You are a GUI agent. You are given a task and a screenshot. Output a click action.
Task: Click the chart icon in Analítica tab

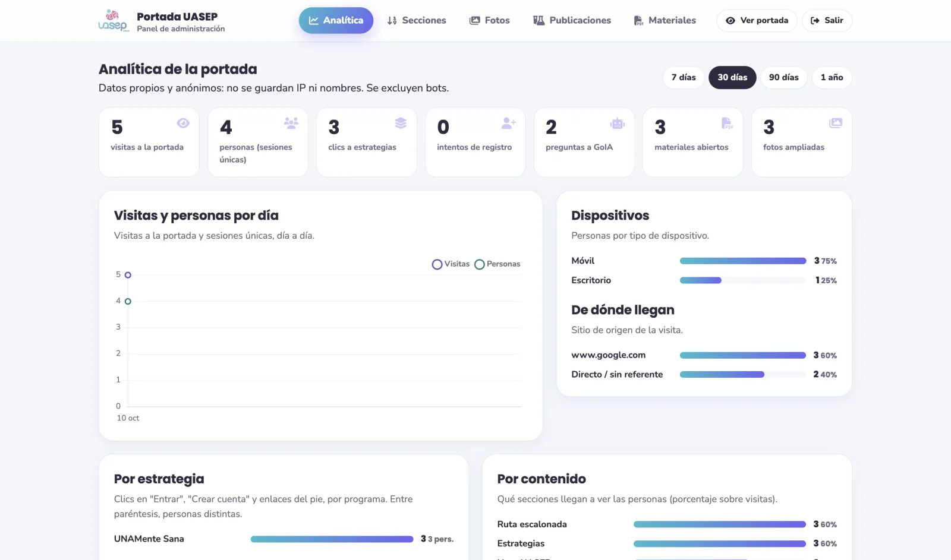[314, 20]
